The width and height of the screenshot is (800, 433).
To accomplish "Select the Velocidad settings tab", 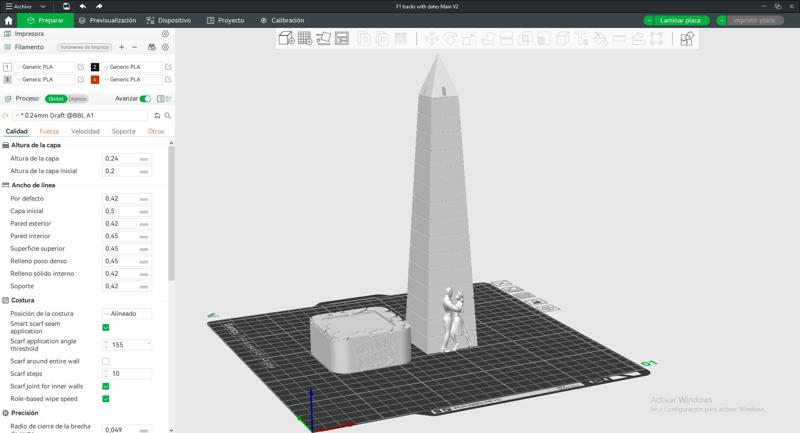I will tap(85, 132).
